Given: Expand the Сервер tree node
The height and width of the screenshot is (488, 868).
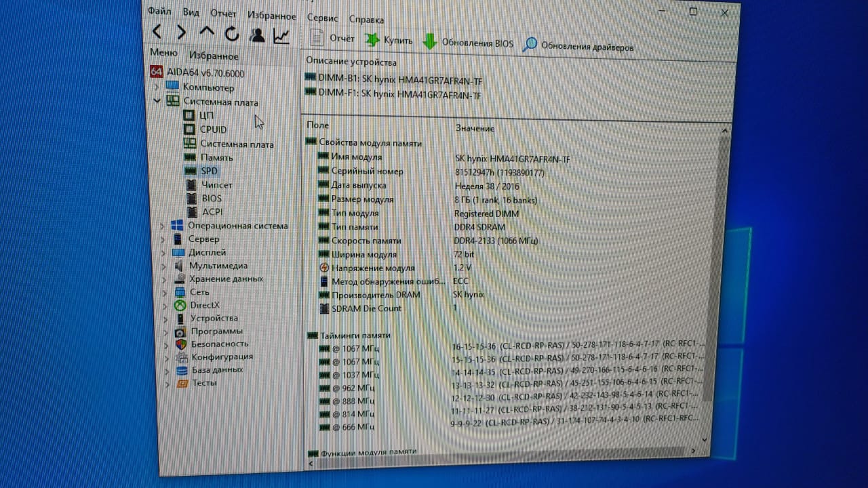Looking at the screenshot, I should 163,239.
